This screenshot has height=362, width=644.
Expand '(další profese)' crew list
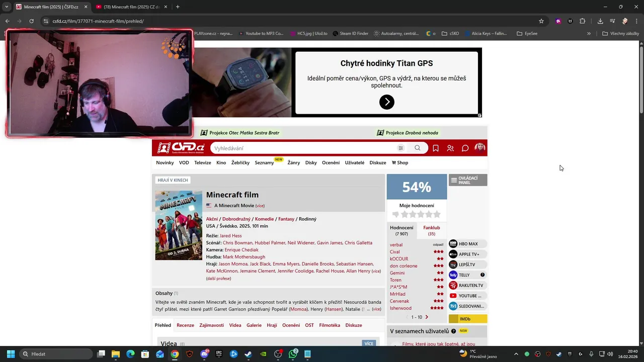[x=218, y=279]
